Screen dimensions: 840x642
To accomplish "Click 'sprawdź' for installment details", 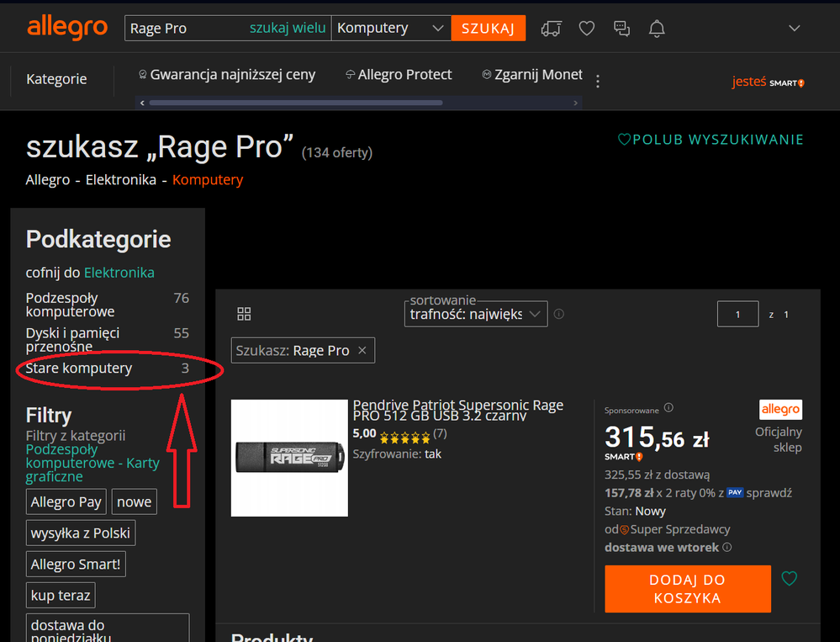I will (x=769, y=493).
